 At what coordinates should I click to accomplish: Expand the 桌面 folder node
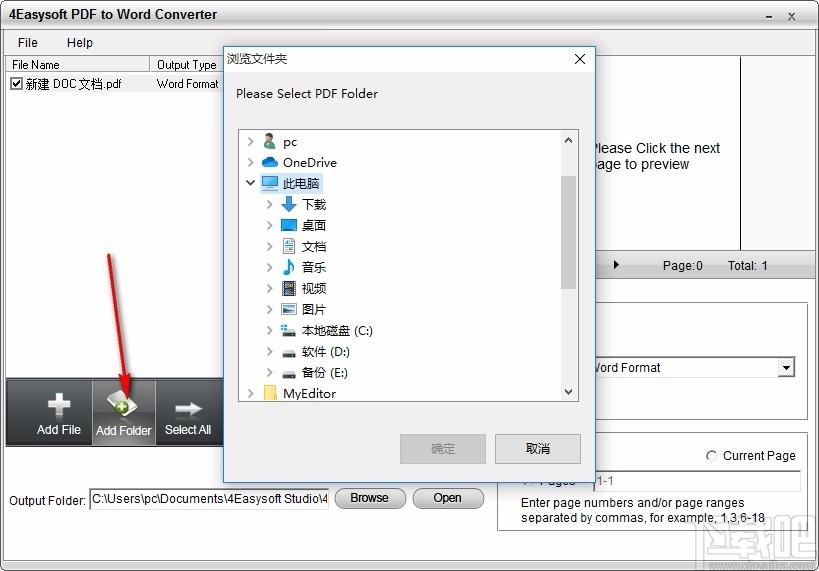coord(270,225)
